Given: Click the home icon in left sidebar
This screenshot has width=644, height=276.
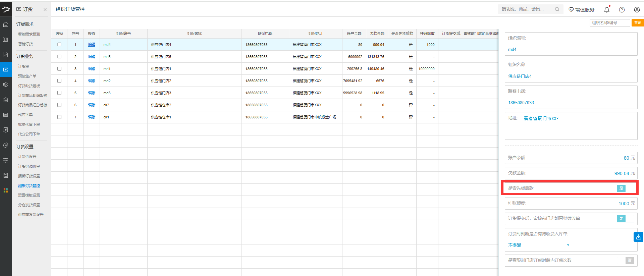Looking at the screenshot, I should pos(6,24).
